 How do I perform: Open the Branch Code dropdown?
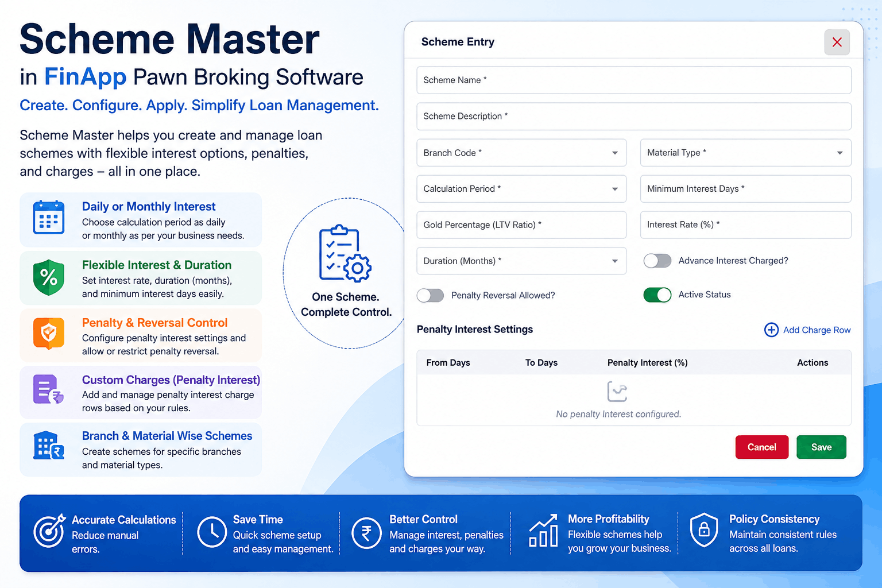[521, 153]
